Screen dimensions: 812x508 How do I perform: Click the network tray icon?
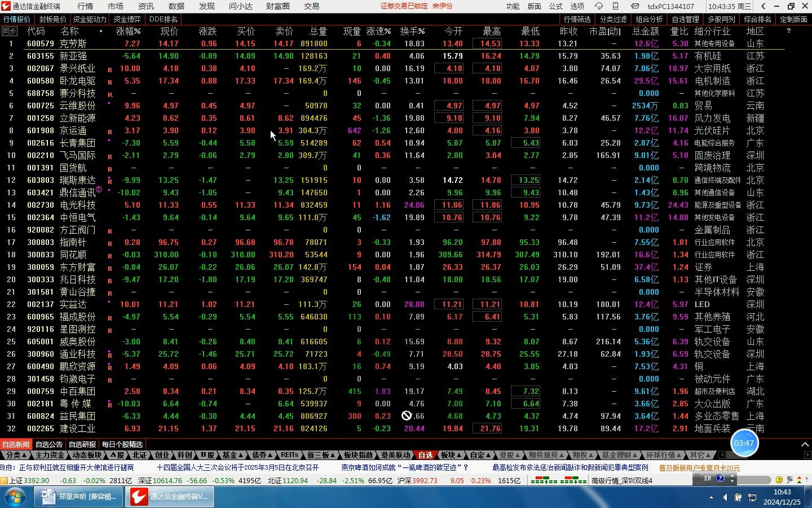[x=752, y=497]
